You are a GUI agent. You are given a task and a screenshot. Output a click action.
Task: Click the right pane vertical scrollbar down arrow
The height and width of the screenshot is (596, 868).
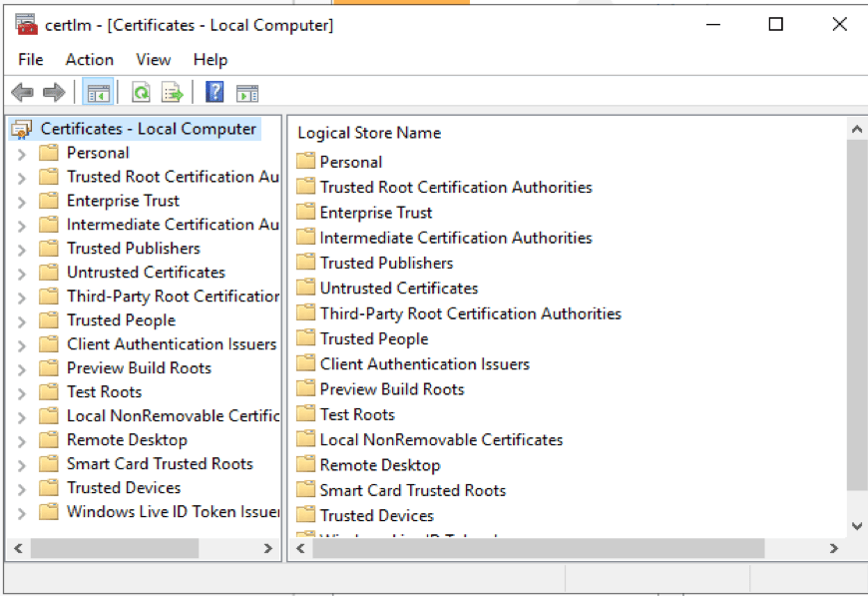[x=856, y=525]
